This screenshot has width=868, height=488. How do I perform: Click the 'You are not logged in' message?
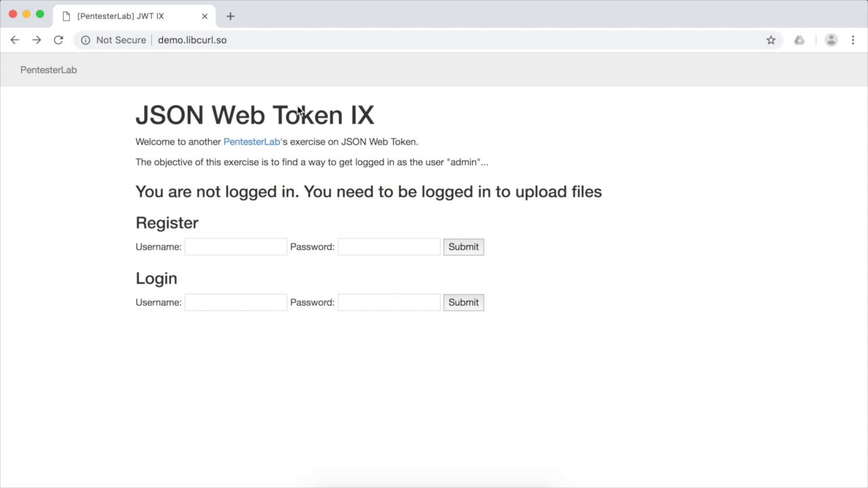[369, 192]
